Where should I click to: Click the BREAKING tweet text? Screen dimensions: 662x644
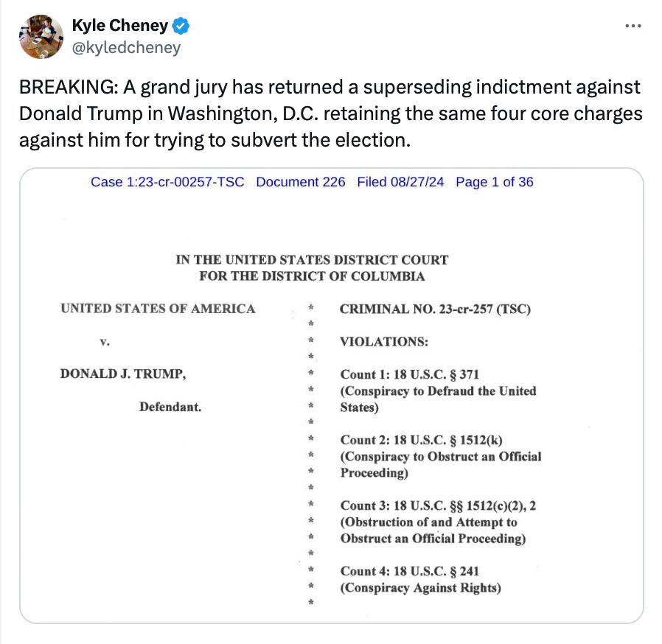coord(330,113)
